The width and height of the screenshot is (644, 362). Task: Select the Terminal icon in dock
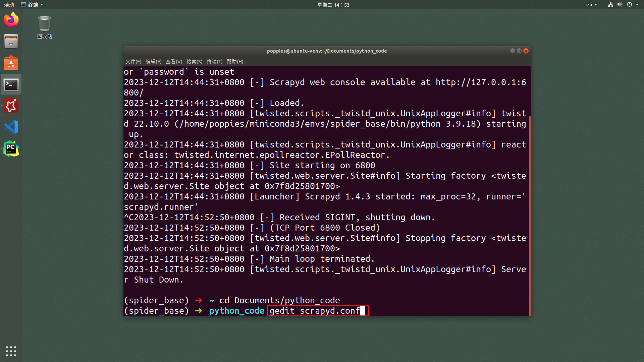pyautogui.click(x=11, y=84)
